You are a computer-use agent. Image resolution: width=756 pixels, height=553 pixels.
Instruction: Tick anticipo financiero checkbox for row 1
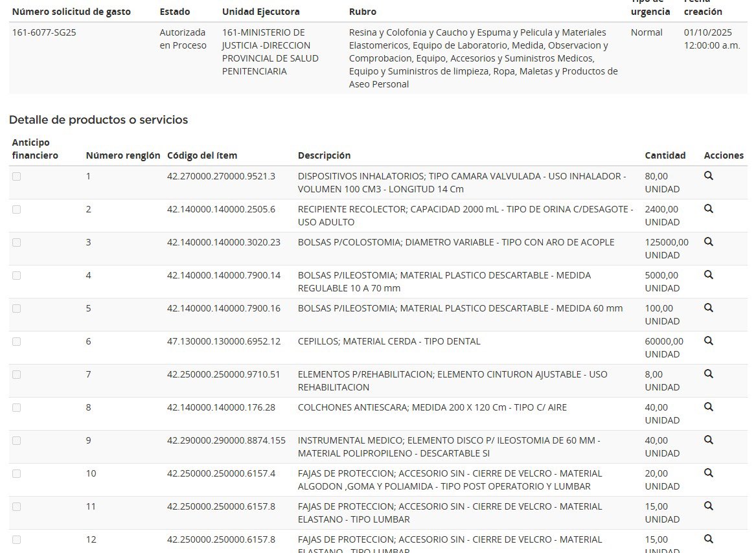pyautogui.click(x=16, y=177)
